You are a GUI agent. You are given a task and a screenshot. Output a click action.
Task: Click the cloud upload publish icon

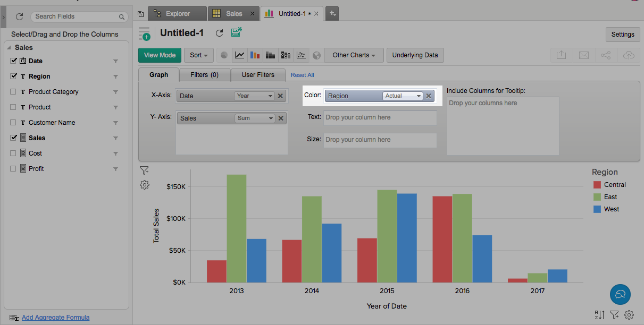point(628,55)
